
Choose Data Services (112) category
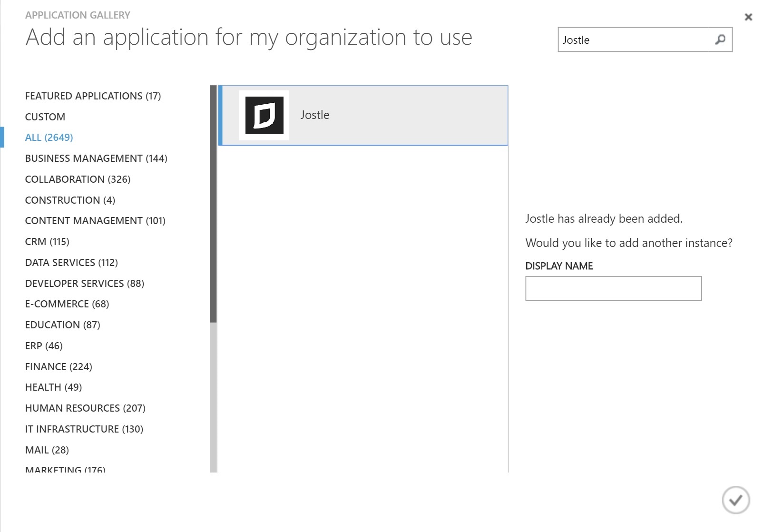coord(71,263)
